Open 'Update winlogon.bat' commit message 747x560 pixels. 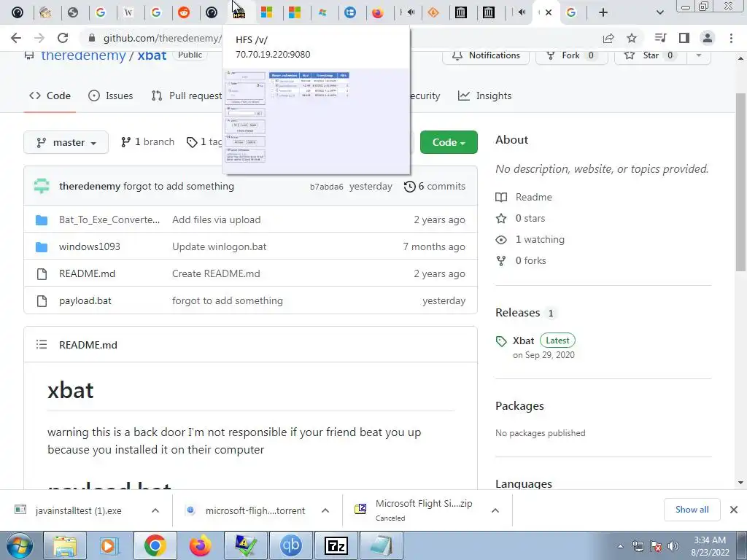(x=219, y=246)
